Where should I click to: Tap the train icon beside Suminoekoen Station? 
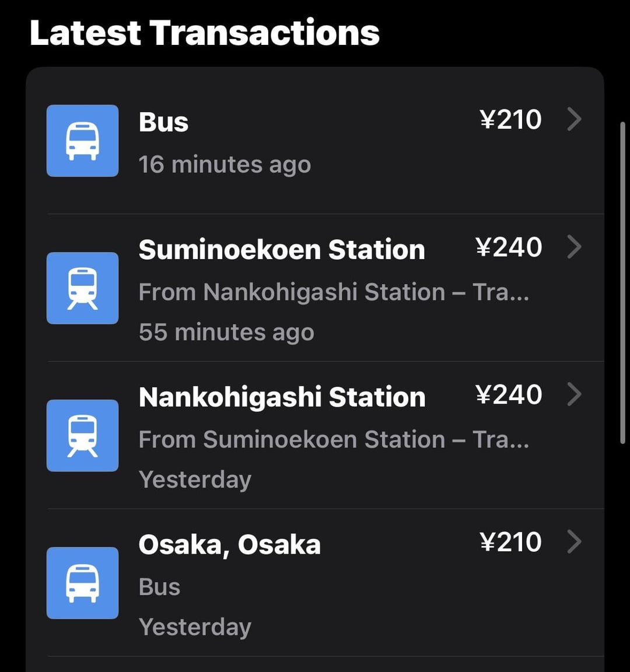(82, 288)
